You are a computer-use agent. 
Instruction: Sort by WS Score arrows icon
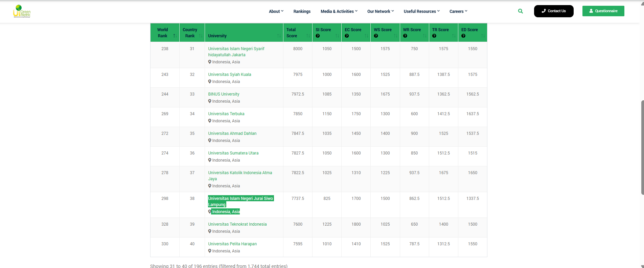pos(396,36)
